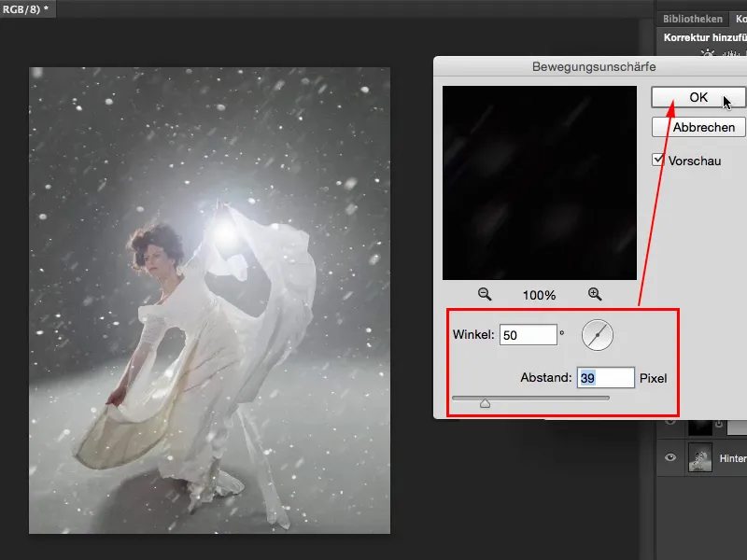
Task: Click the black layer thumbnail above Hintergrund
Action: point(699,427)
